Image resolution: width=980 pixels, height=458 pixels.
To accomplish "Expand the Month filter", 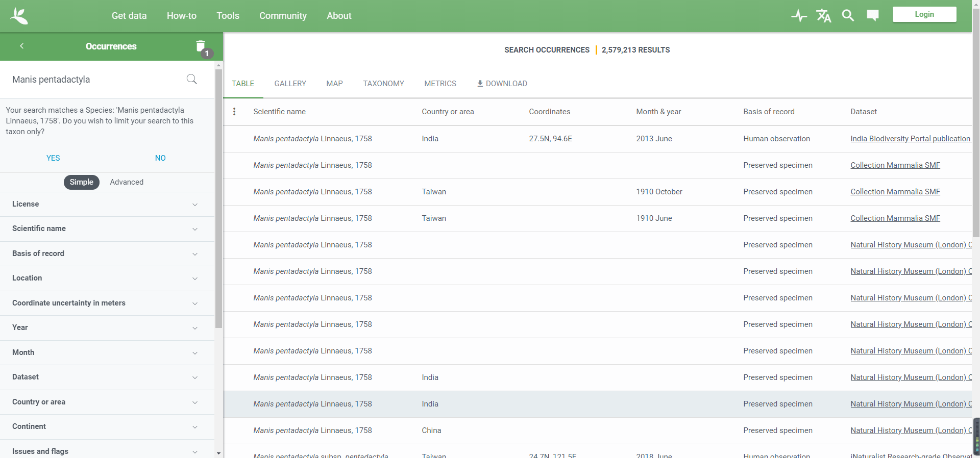I will (x=107, y=352).
